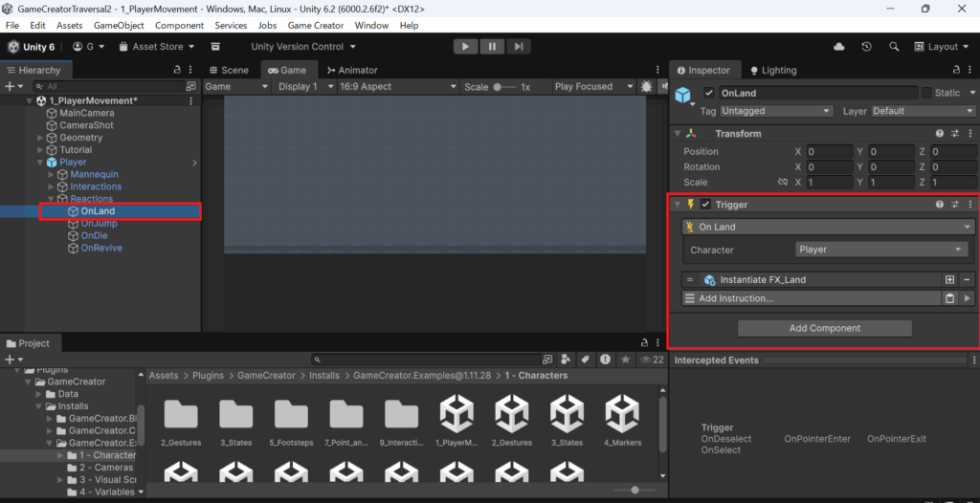Switch to the Animator tab
980x503 pixels.
351,70
